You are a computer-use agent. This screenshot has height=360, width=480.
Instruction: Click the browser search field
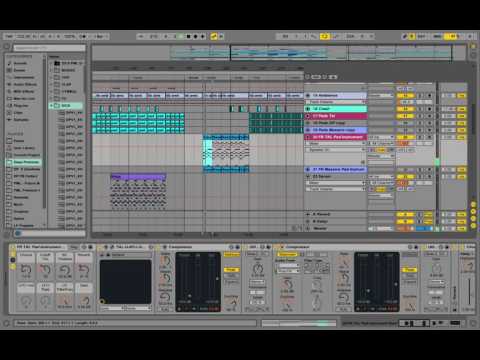pos(49,48)
